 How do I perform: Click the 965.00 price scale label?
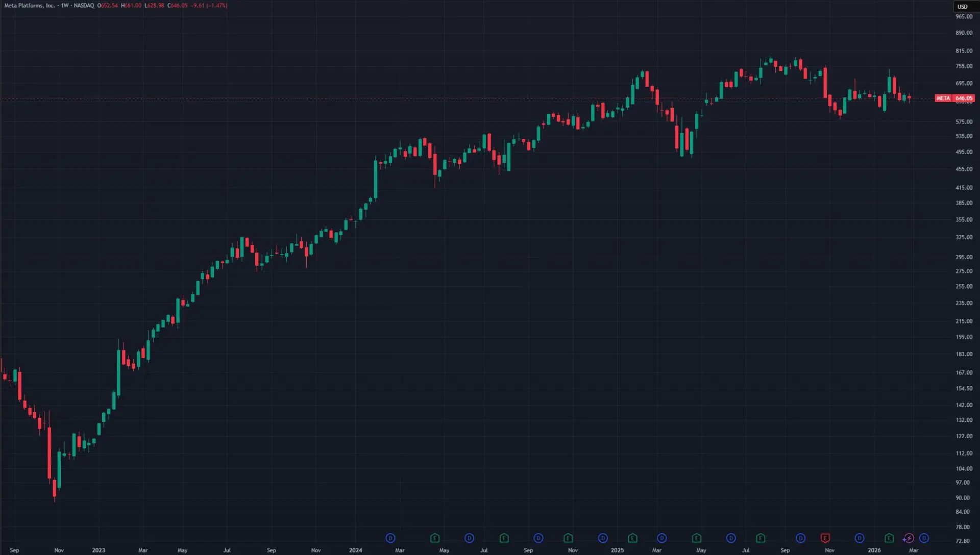964,17
